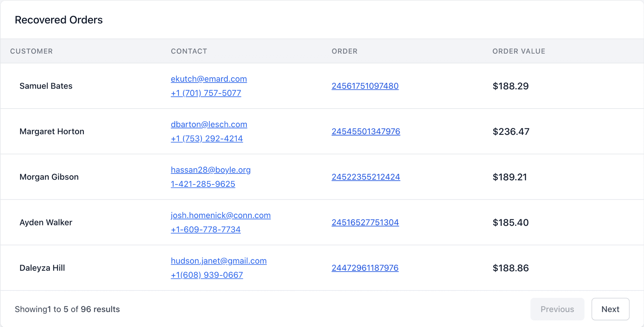
Task: Click phone number +1 (753) 292-4214
Action: [x=207, y=138]
